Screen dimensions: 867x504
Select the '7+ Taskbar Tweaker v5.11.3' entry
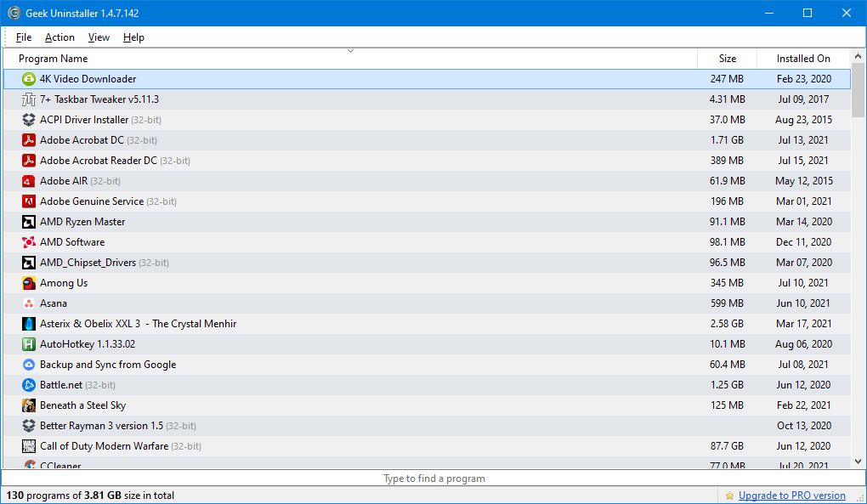(99, 99)
